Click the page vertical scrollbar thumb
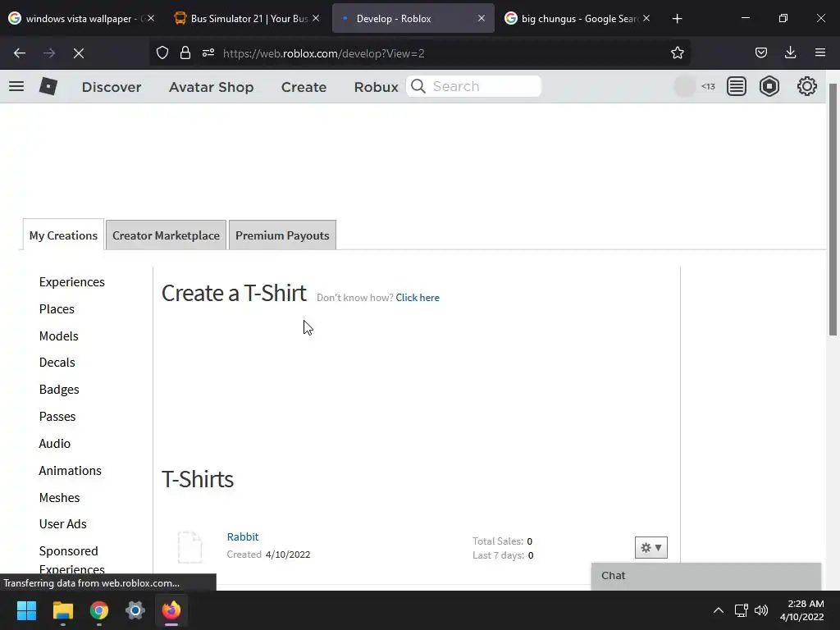 pos(833,210)
